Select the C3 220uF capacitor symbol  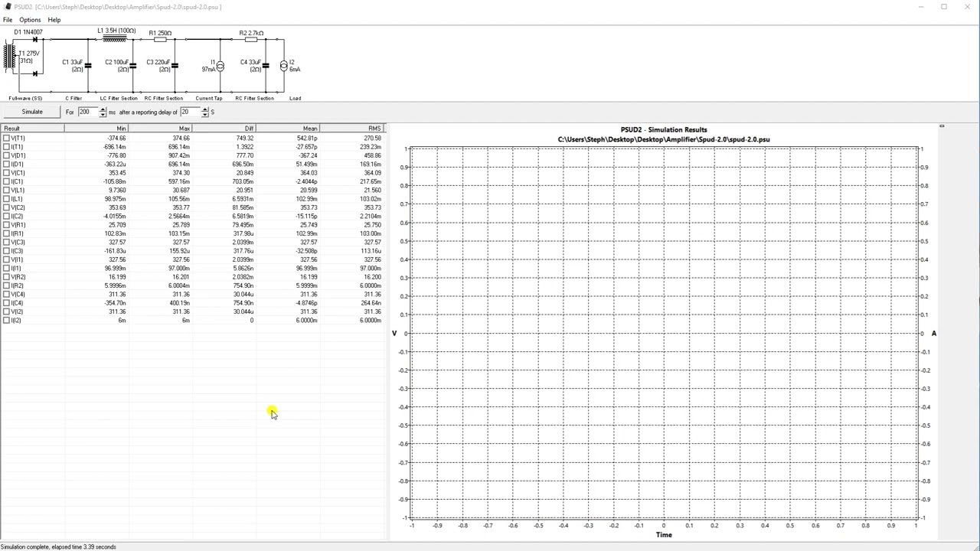(x=175, y=66)
